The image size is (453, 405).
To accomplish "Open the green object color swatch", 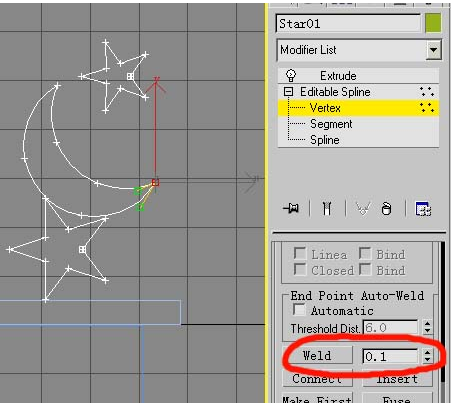I will [x=433, y=23].
